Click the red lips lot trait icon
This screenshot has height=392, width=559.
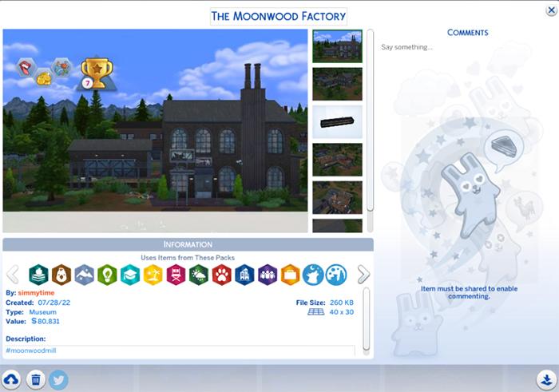tap(26, 67)
